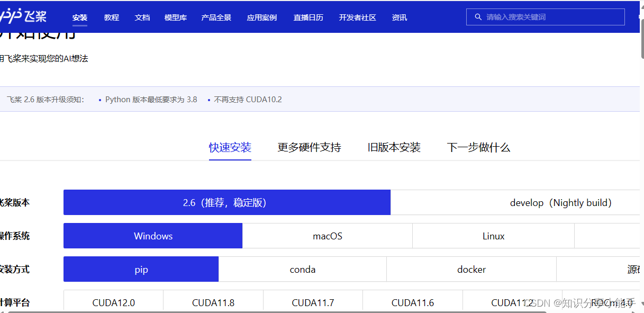Open the 安装 nav menu item
The width and height of the screenshot is (644, 313).
coord(80,17)
